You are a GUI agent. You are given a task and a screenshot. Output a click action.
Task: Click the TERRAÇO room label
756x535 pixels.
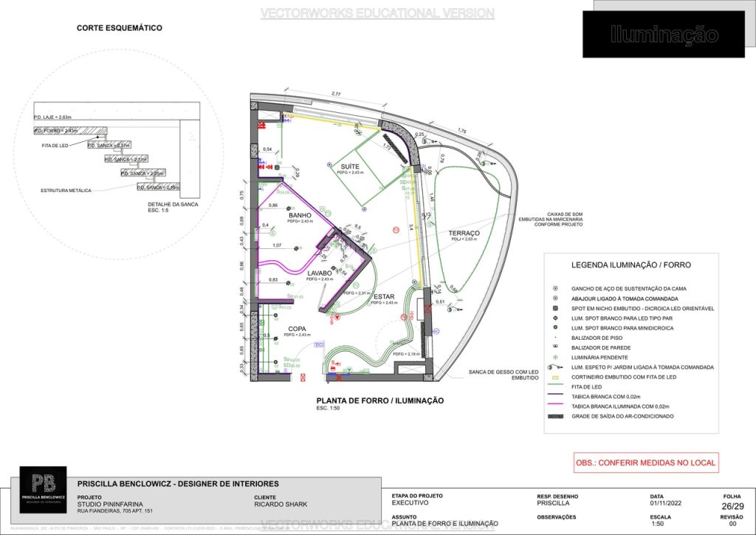[x=464, y=233]
